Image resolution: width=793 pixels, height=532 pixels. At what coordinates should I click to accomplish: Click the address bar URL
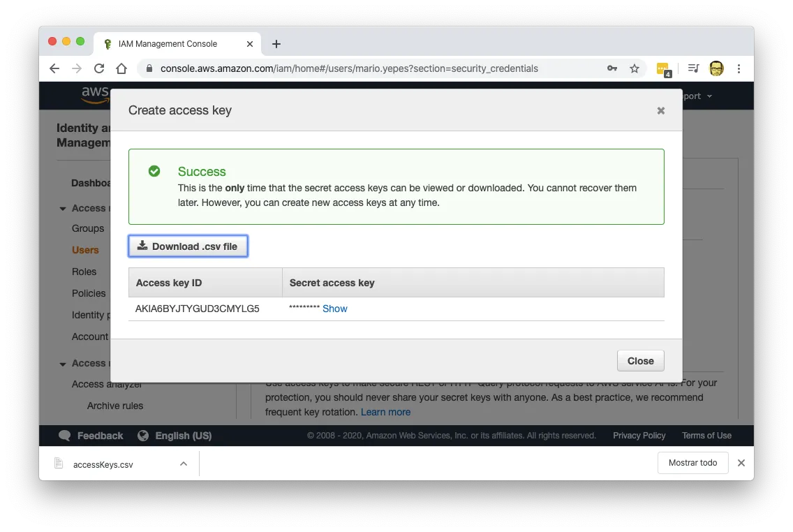pyautogui.click(x=349, y=69)
